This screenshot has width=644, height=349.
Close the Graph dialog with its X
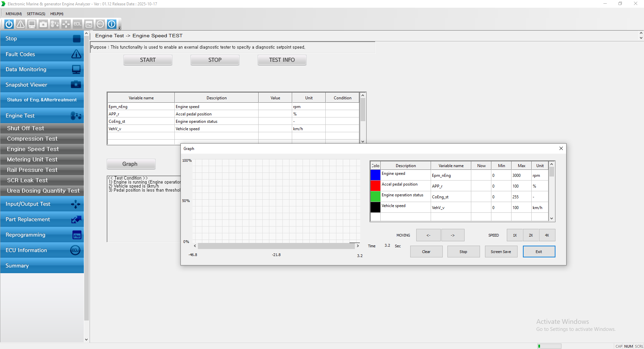click(x=561, y=148)
